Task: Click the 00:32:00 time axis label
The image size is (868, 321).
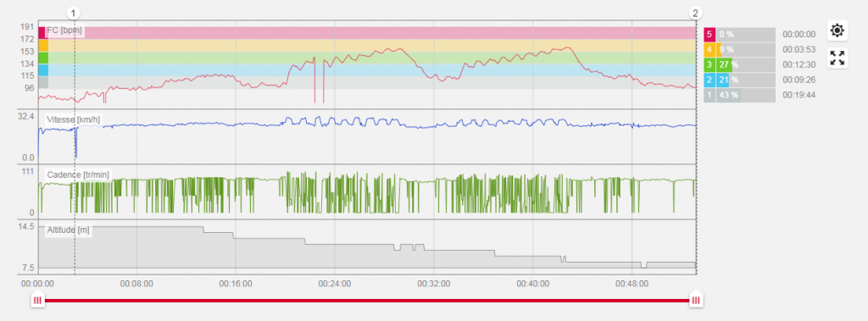Action: point(433,284)
